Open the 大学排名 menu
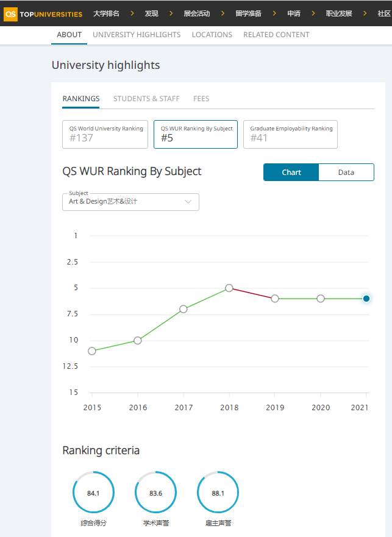This screenshot has width=392, height=537. click(106, 13)
